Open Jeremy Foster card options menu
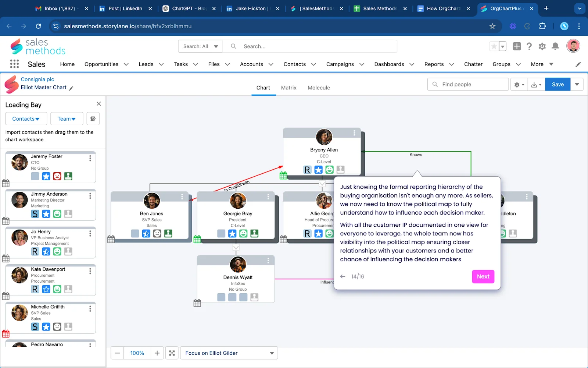This screenshot has height=368, width=588. point(90,158)
